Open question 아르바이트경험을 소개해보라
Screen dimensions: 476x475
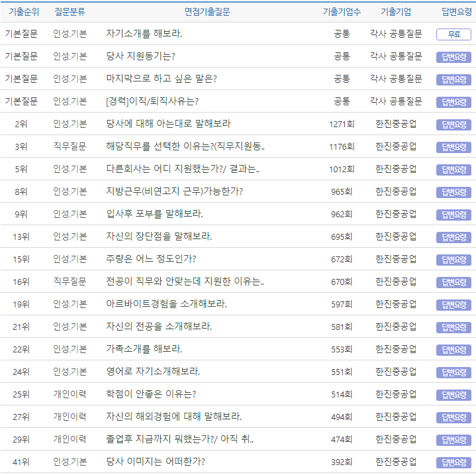[x=166, y=304]
